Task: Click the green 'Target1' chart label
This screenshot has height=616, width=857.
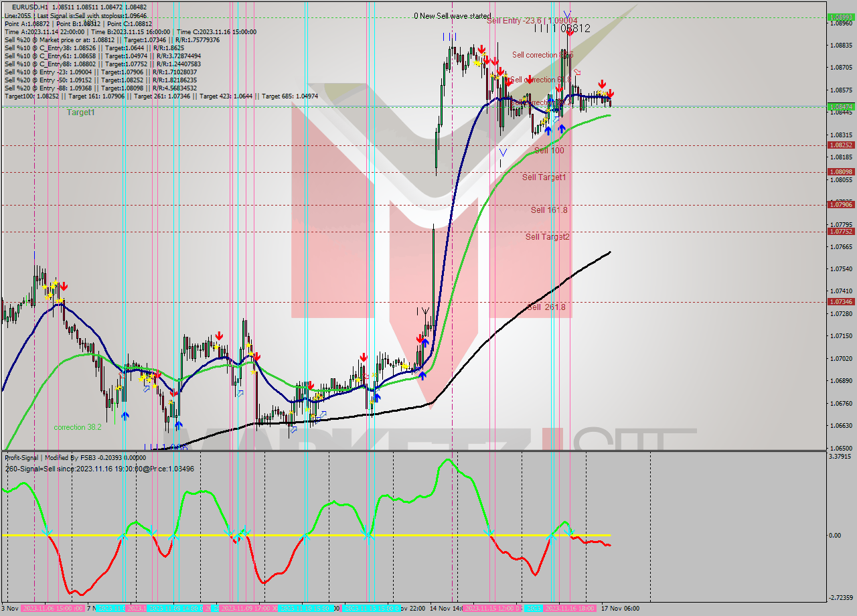Action: (x=80, y=112)
